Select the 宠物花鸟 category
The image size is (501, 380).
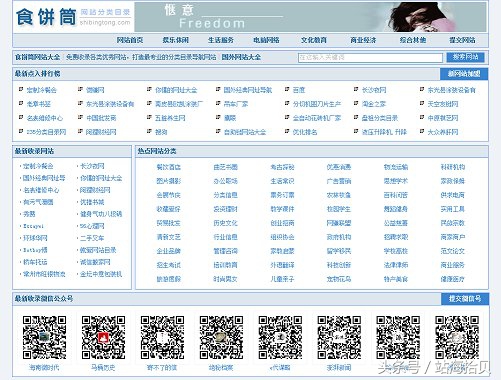pyautogui.click(x=339, y=279)
